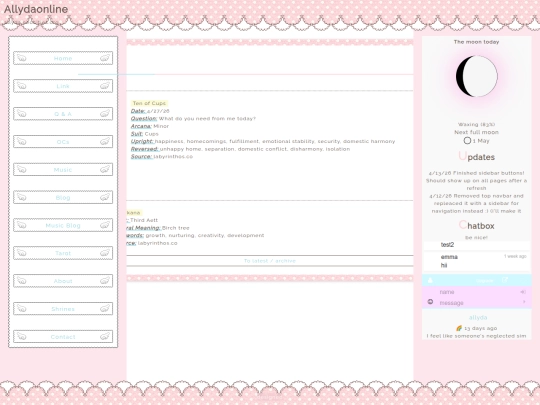Screen dimensions: 540x405
Task: Open the OCs page from sidebar
Action: [63, 142]
